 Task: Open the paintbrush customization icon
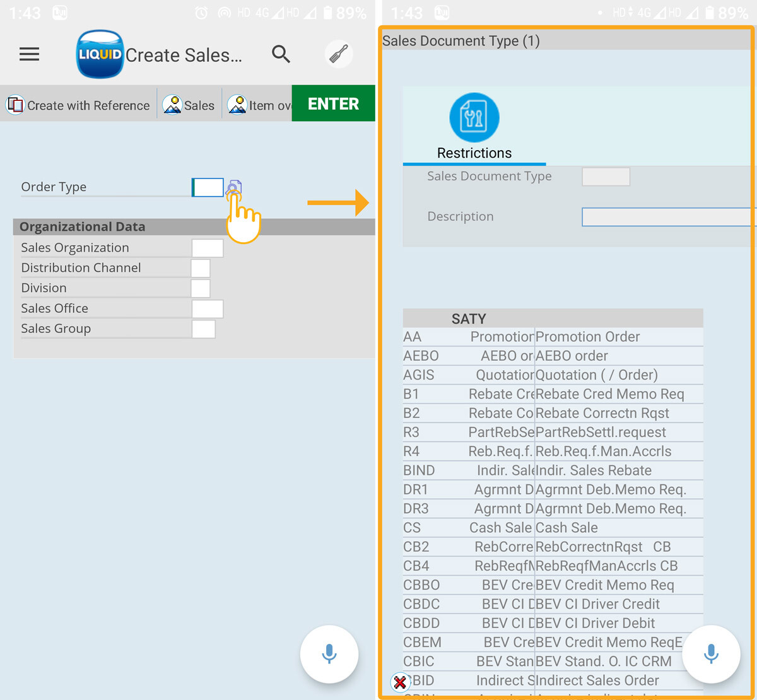click(339, 54)
